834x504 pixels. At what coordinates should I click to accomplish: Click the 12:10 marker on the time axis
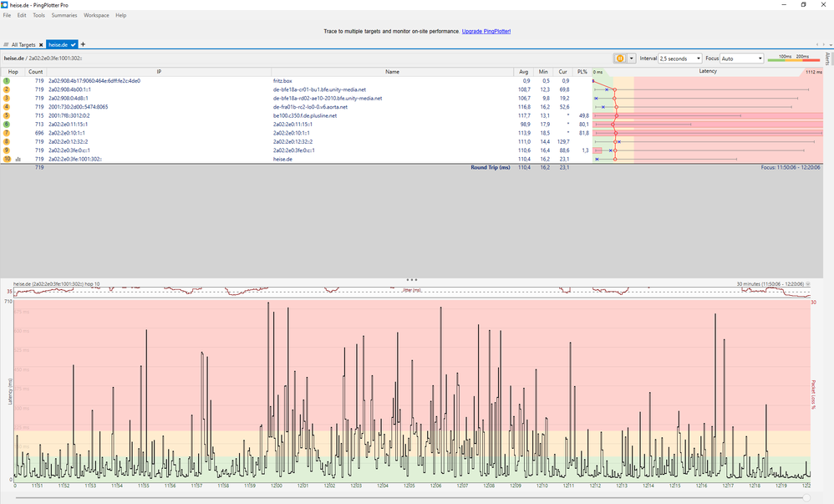click(x=542, y=486)
